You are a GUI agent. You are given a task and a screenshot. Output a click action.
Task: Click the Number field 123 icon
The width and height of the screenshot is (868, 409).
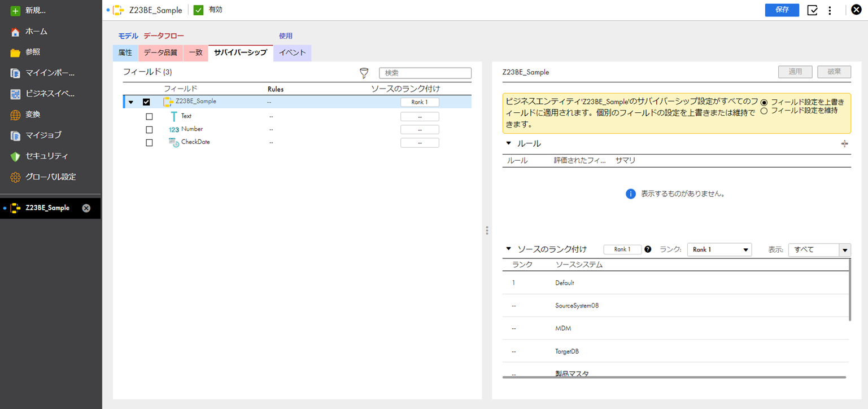coord(173,130)
